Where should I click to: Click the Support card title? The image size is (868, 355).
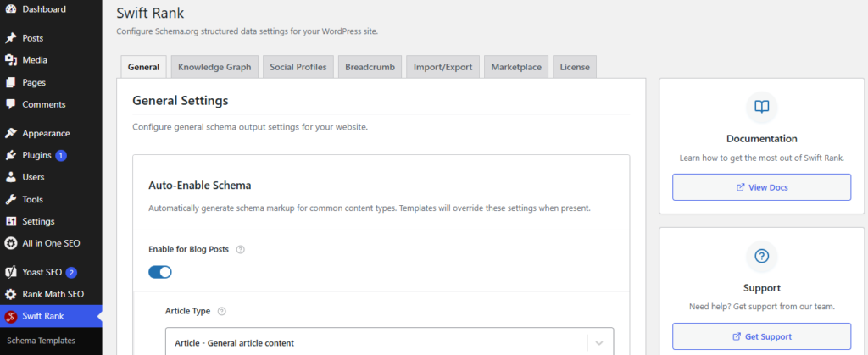(762, 288)
